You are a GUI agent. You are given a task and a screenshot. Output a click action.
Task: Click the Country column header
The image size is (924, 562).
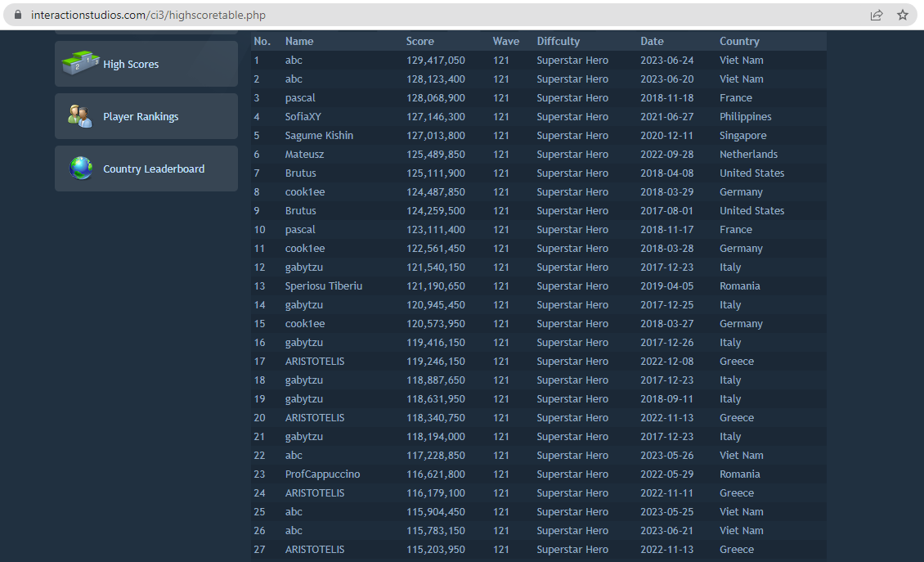tap(739, 41)
